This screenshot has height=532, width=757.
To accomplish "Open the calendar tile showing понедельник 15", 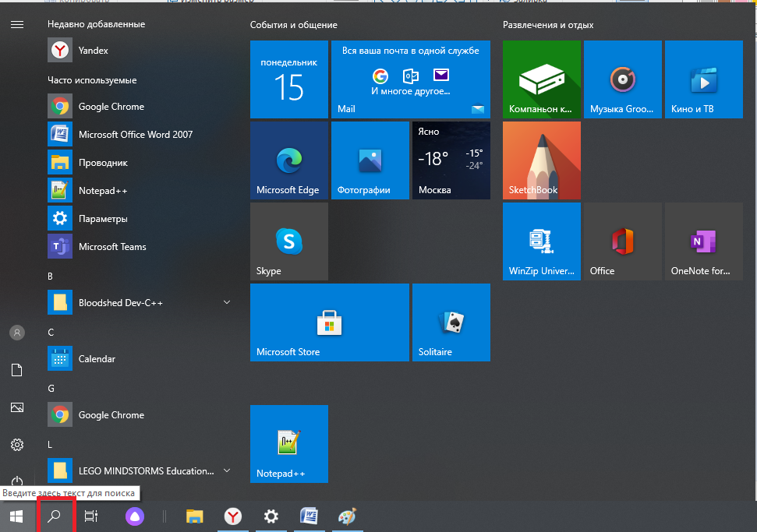I will 289,79.
